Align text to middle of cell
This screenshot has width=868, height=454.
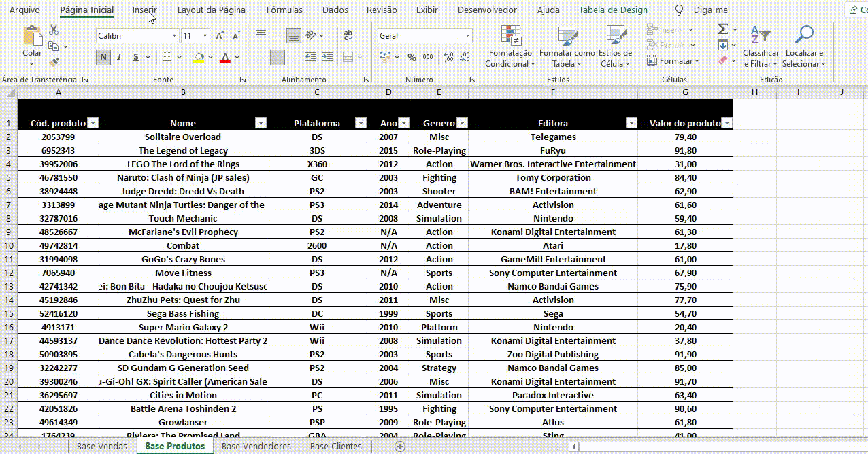point(277,35)
